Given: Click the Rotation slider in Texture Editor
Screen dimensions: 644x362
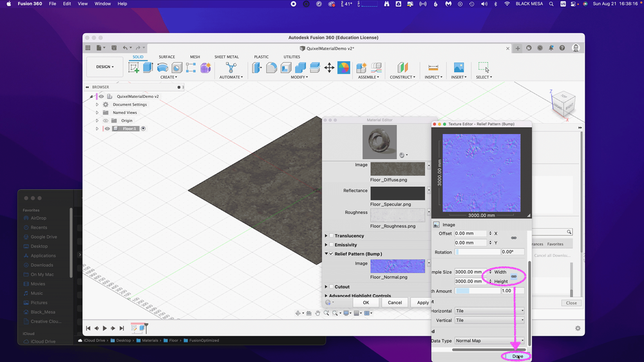Looking at the screenshot, I should [x=478, y=252].
